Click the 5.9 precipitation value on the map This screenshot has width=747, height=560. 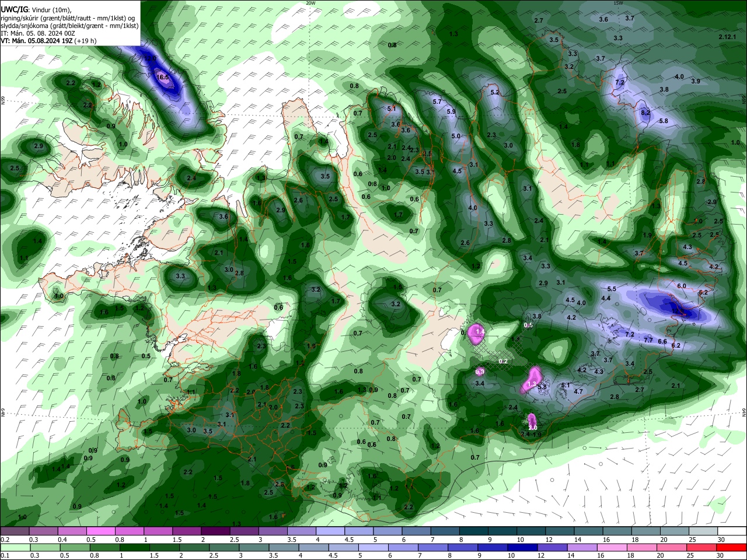(451, 112)
